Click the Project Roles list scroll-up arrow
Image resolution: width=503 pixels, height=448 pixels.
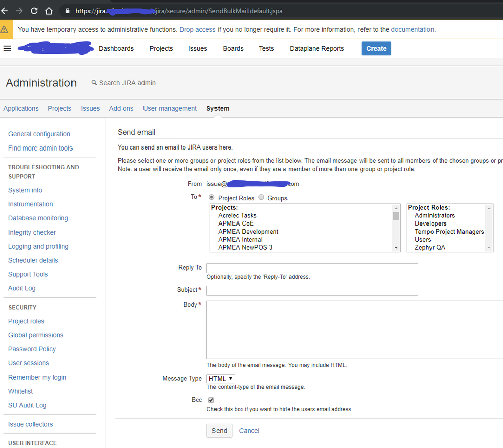[489, 208]
